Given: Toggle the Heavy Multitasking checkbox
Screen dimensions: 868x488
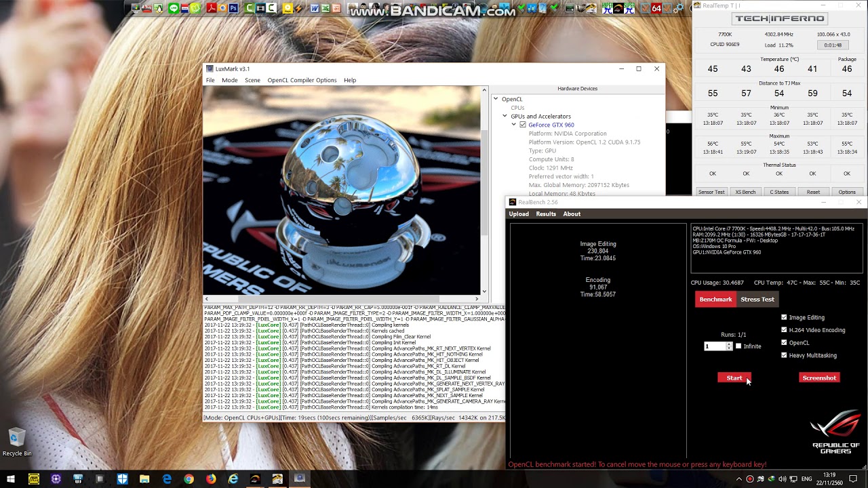Looking at the screenshot, I should click(784, 355).
